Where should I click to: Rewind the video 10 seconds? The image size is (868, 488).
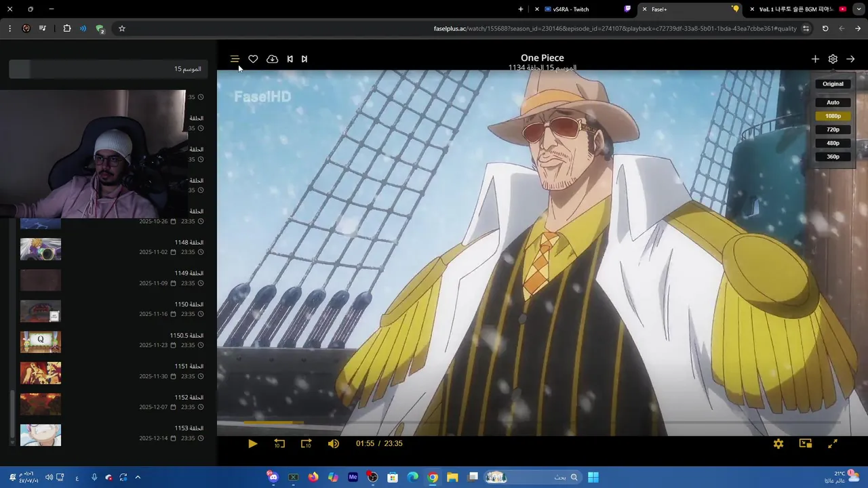tap(279, 443)
